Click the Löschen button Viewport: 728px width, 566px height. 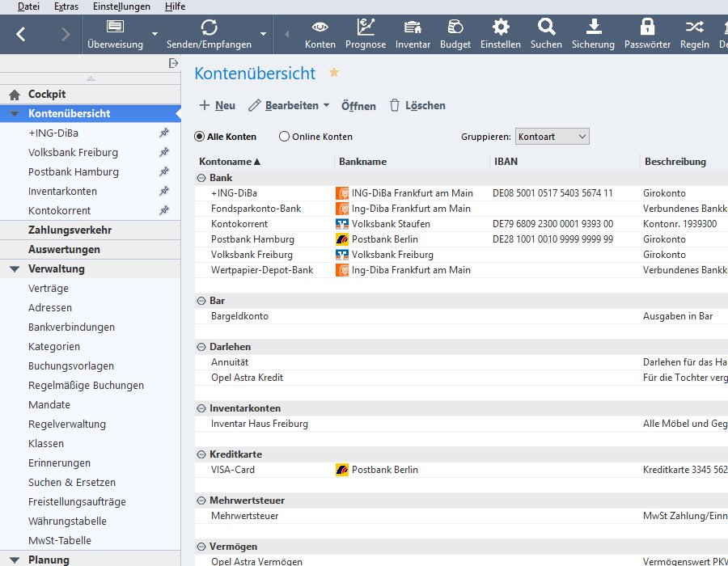click(x=417, y=106)
